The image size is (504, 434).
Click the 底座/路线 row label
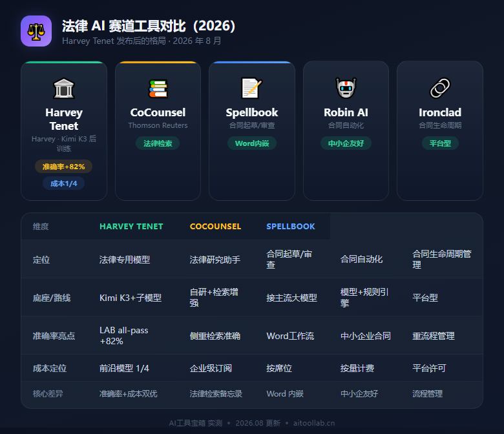coord(52,298)
